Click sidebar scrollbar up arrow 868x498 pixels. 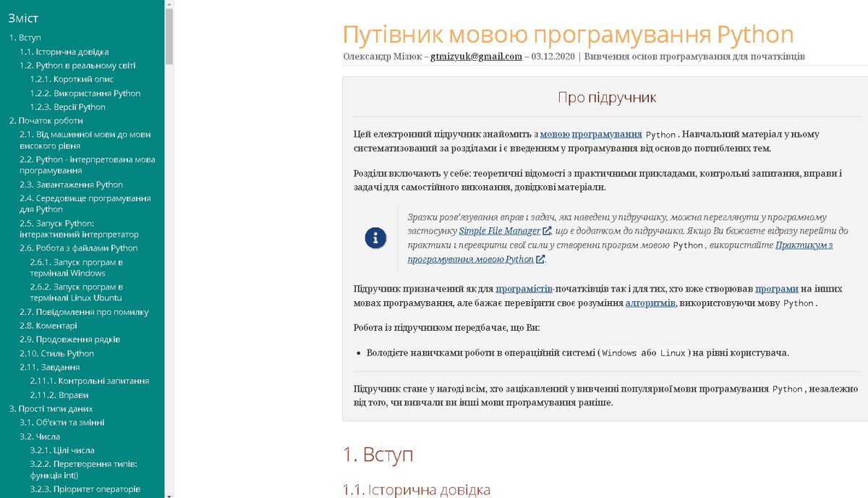coord(169,4)
